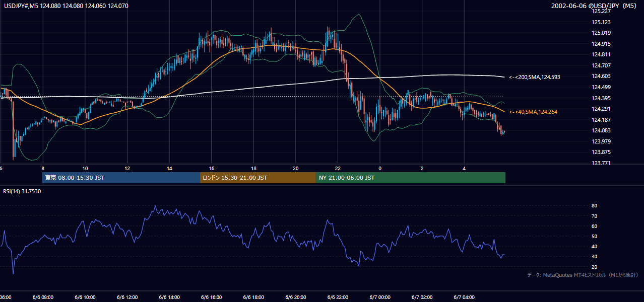
Task: Click the RSI(14) 31.7530 indicator label
Action: tap(22, 191)
